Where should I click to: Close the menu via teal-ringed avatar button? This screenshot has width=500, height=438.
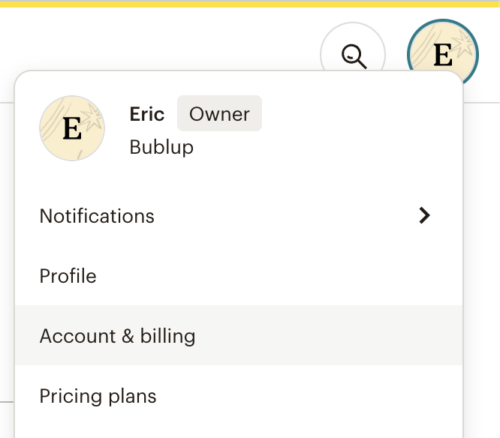443,53
